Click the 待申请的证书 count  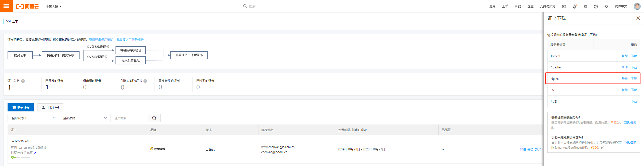click(x=85, y=87)
